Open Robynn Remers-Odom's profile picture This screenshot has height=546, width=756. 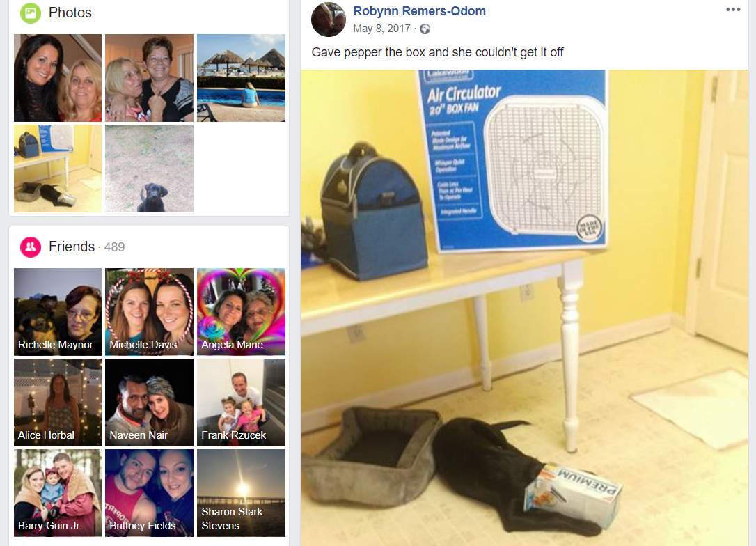coord(329,19)
